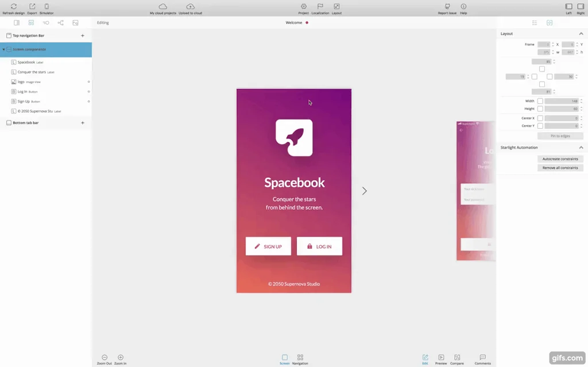Viewport: 588px width, 367px height.
Task: Collapse the Screen components tree group
Action: pyautogui.click(x=3, y=49)
